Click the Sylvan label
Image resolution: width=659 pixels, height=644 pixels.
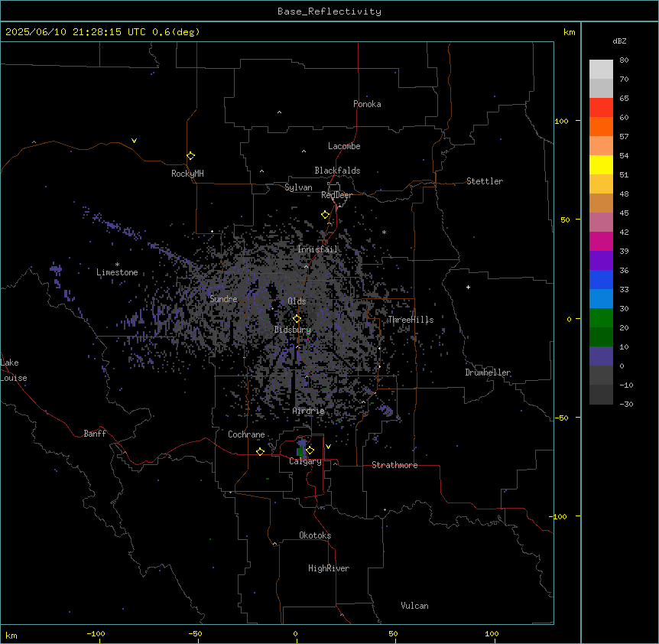pos(298,187)
